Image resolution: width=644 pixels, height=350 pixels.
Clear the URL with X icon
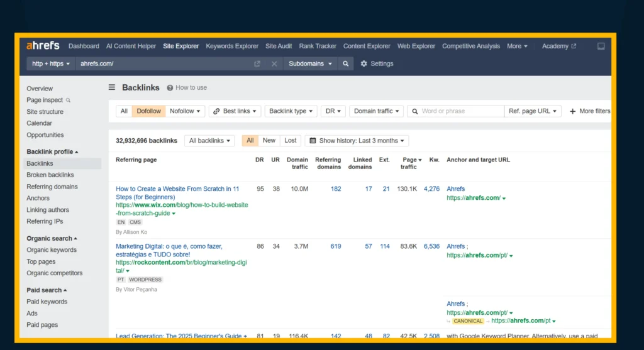[274, 63]
